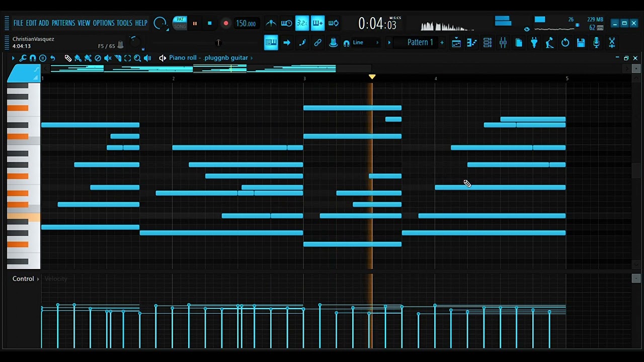Viewport: 644px width, 362px height.
Task: Select the Zoom magnifier tool
Action: [137, 58]
